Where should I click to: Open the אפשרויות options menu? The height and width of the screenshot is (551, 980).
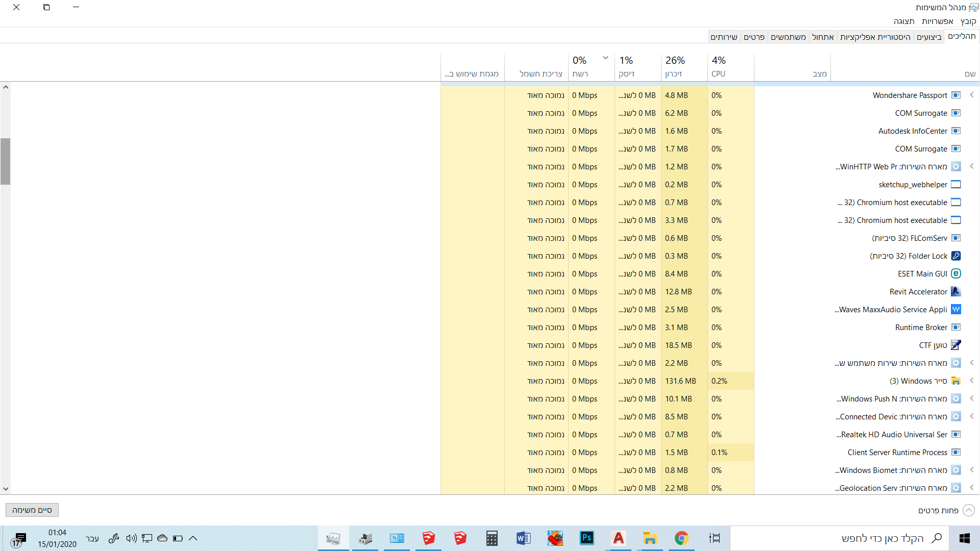(x=937, y=21)
